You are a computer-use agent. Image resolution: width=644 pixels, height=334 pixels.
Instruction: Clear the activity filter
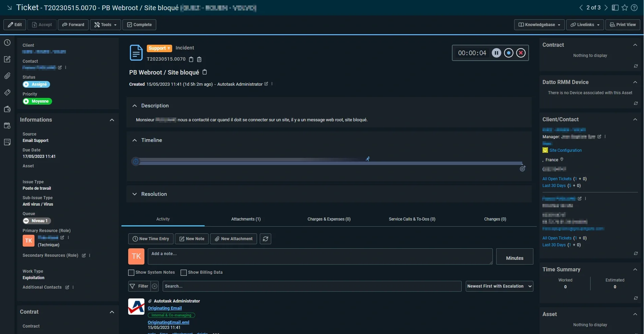155,286
